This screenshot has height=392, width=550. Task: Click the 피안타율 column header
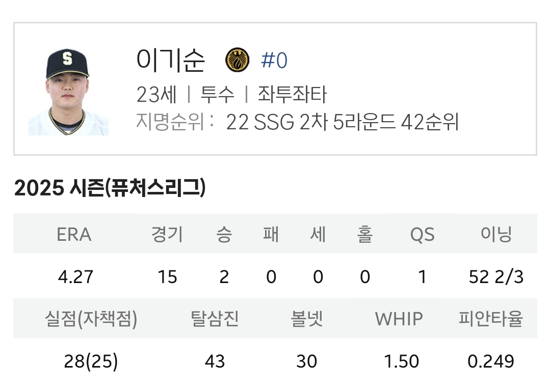491,318
